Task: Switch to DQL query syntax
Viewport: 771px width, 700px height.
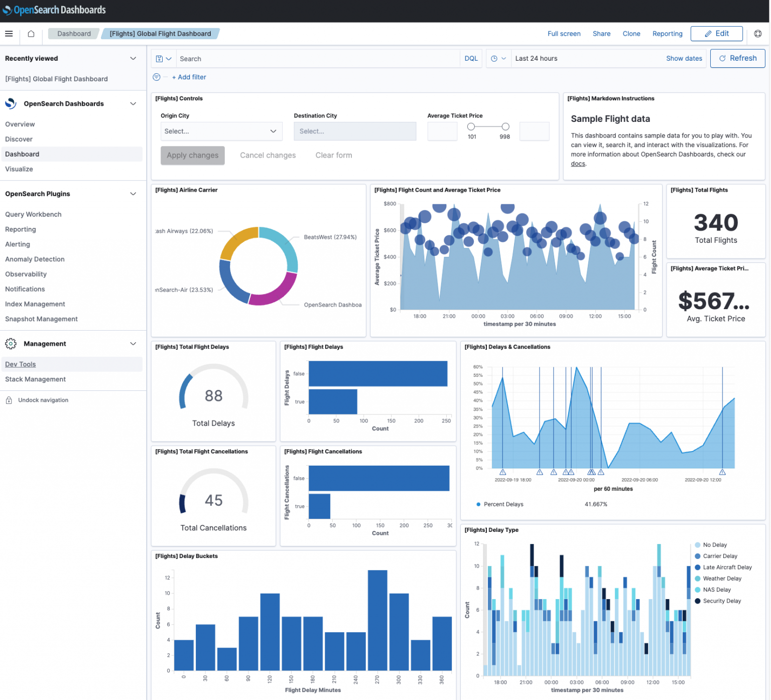Action: pyautogui.click(x=471, y=58)
